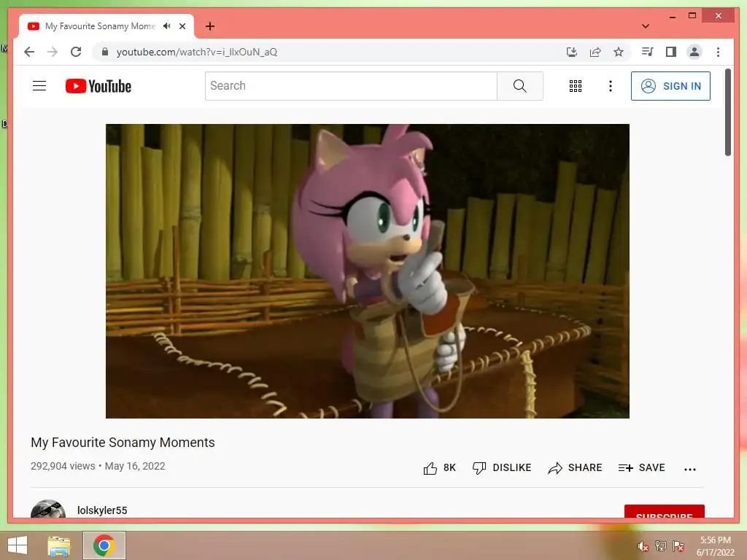Click the SHARE button
This screenshot has width=747, height=560.
point(575,468)
